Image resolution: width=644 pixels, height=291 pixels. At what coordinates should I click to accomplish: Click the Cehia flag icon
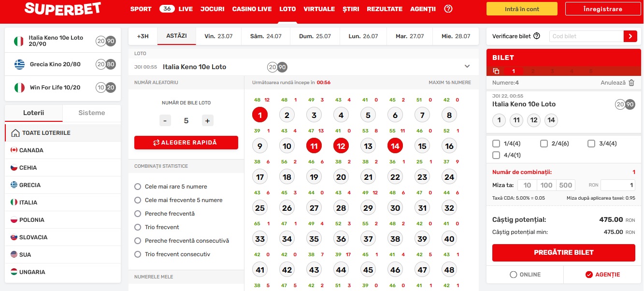coord(14,168)
